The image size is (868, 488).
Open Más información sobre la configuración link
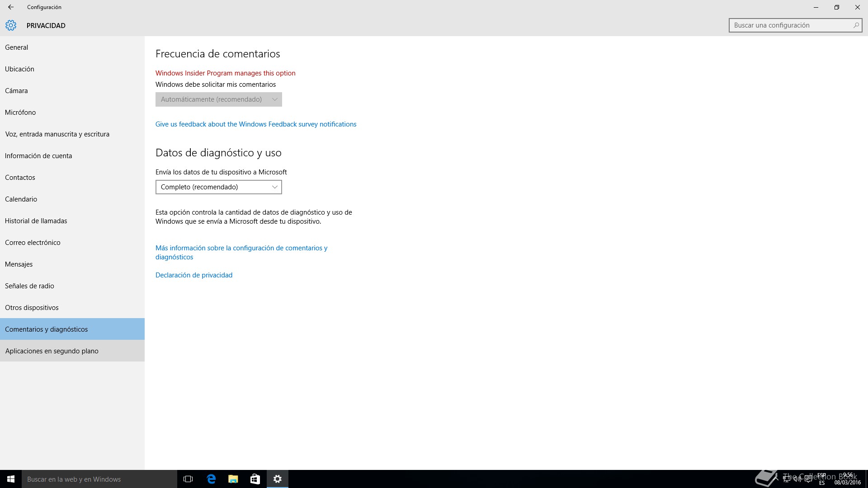pyautogui.click(x=241, y=253)
